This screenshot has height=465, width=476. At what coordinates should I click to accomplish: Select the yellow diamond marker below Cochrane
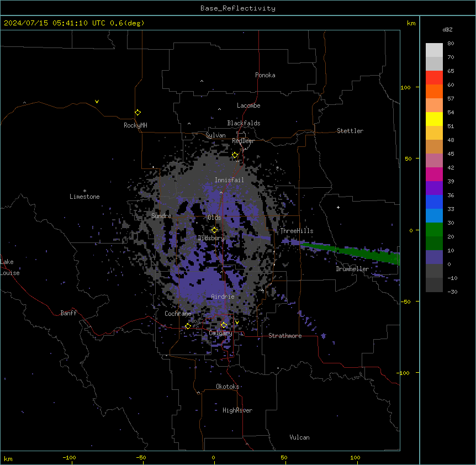188,326
